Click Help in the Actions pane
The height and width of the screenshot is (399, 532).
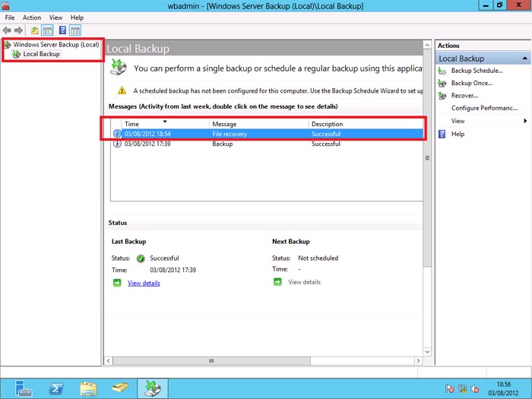click(458, 134)
